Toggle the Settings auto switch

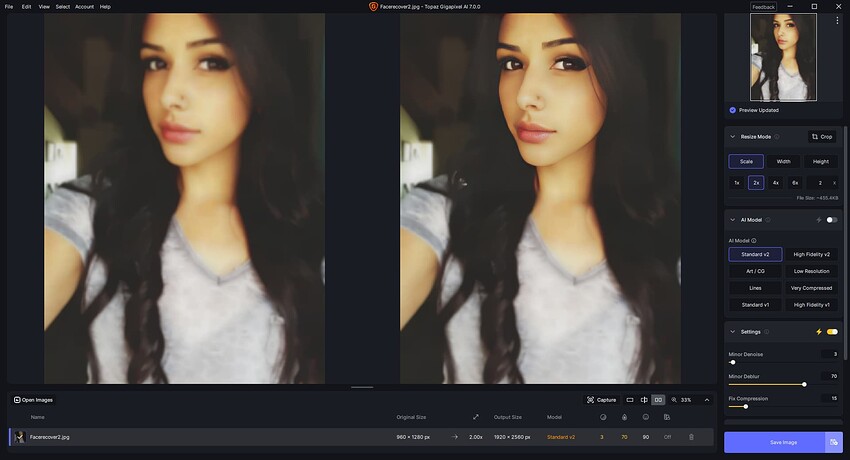(832, 332)
